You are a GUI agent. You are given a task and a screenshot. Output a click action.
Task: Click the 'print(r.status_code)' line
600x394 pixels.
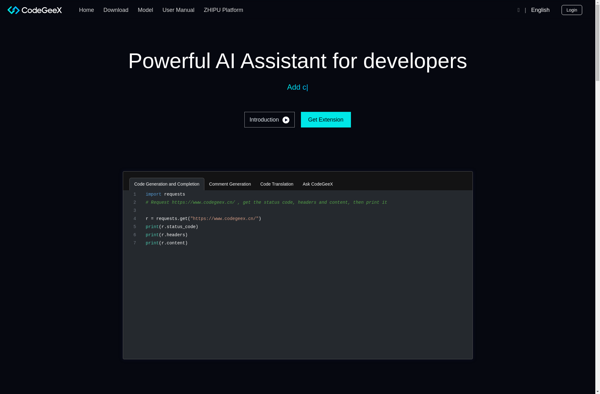tap(172, 227)
